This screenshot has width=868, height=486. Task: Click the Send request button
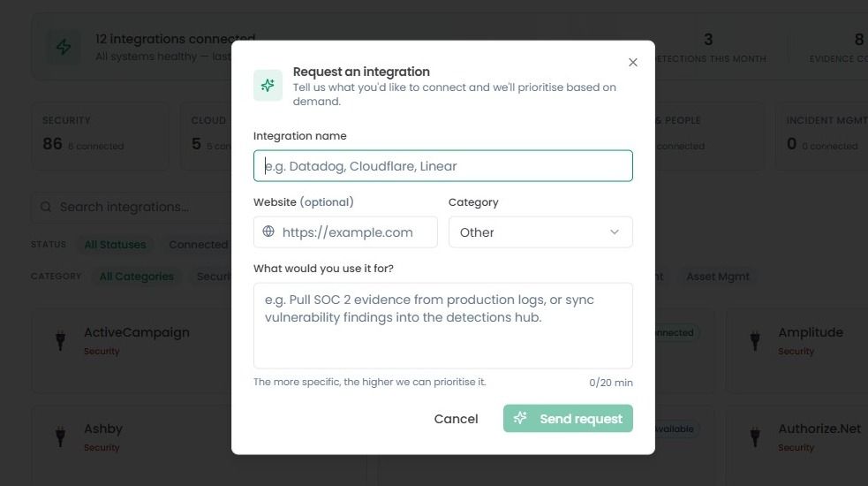[x=568, y=419]
